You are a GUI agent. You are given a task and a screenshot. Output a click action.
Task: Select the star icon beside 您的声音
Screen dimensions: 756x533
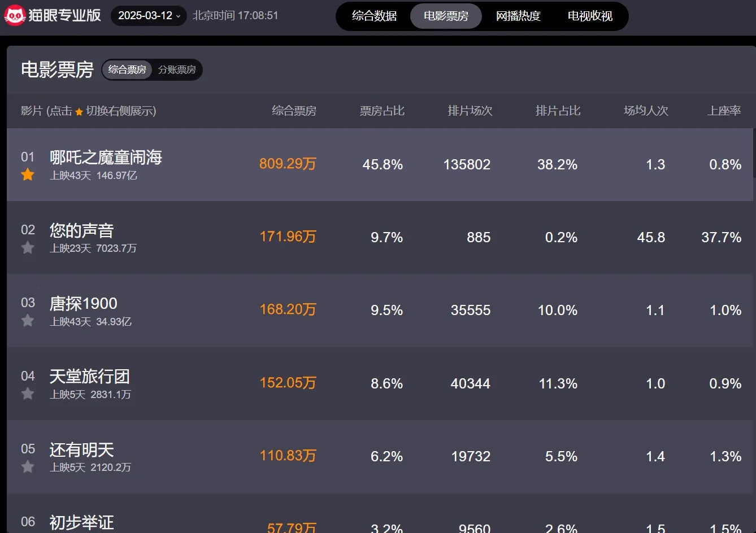pyautogui.click(x=28, y=248)
